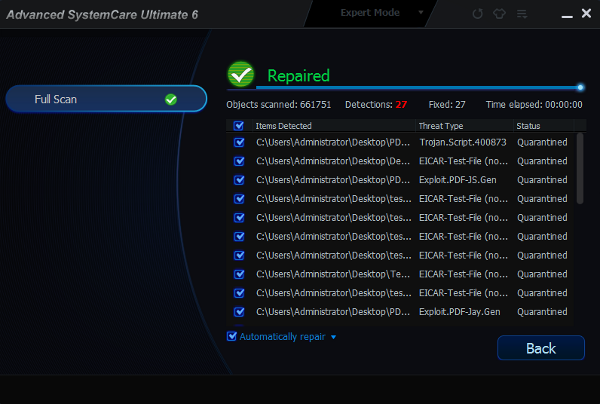This screenshot has height=404, width=600.
Task: Minimize the Advanced SystemCare window
Action: click(567, 16)
